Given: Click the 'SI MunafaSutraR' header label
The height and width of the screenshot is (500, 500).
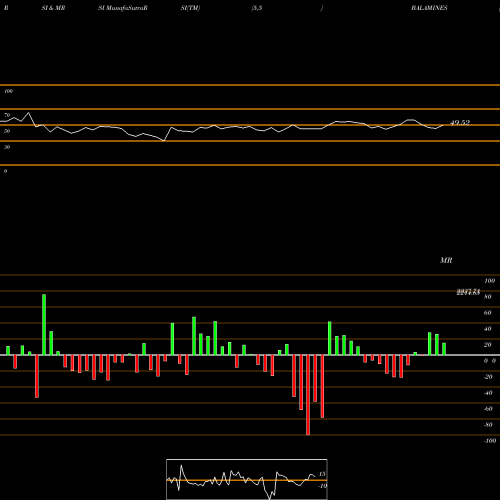Looking at the screenshot, I should point(123,8).
